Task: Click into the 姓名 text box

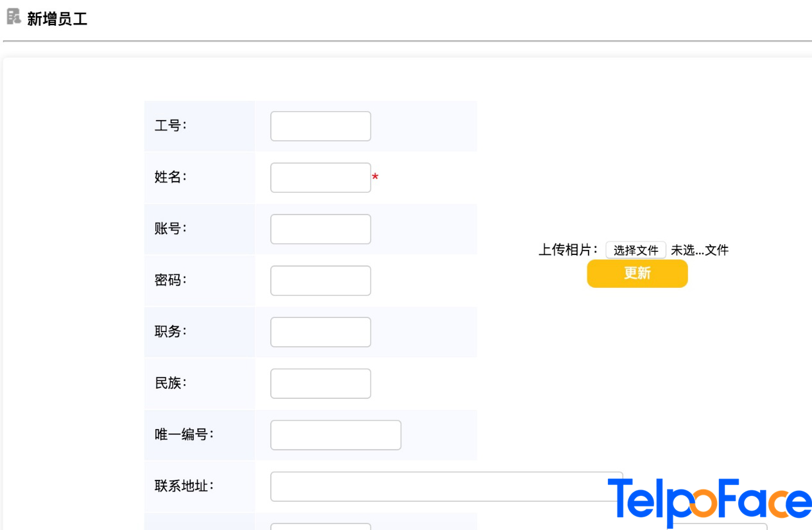Action: tap(320, 177)
